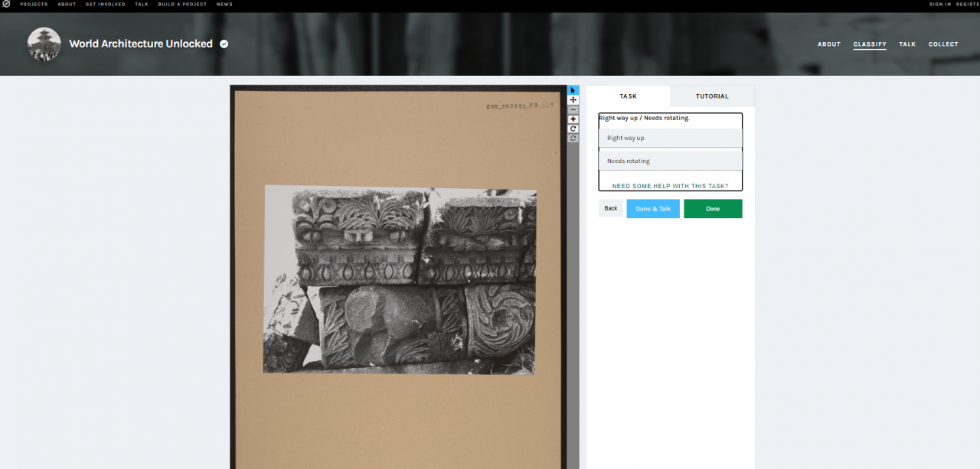
Task: Click the Sign In link
Action: pos(940,4)
